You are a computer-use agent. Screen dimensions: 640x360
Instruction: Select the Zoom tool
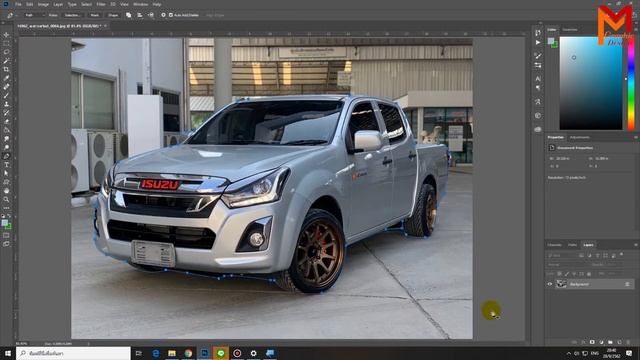pos(6,200)
